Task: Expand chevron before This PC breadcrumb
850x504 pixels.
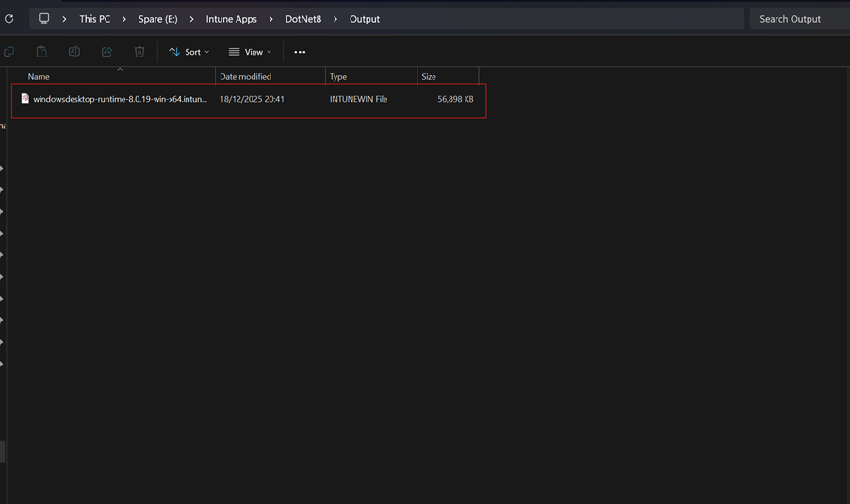Action: (x=64, y=19)
